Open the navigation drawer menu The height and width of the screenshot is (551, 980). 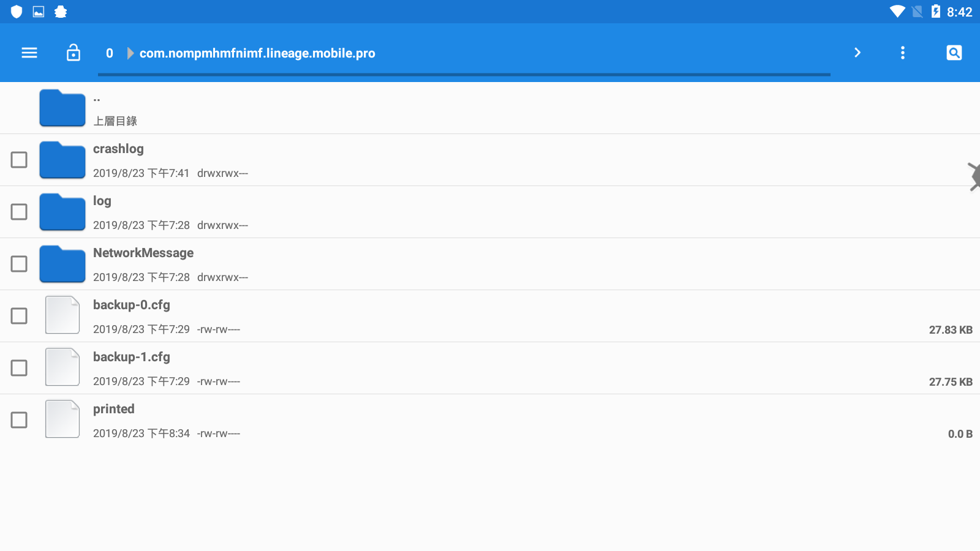tap(29, 53)
